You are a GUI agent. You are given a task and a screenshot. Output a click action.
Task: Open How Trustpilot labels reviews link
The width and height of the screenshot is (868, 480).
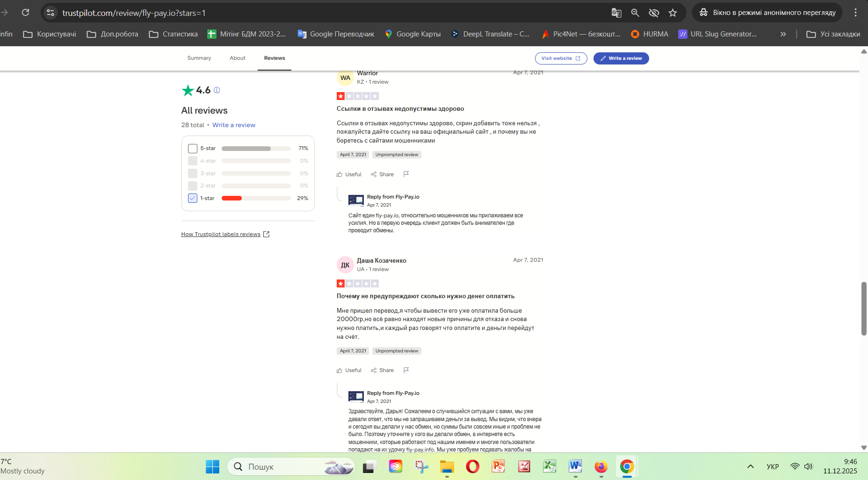point(225,234)
